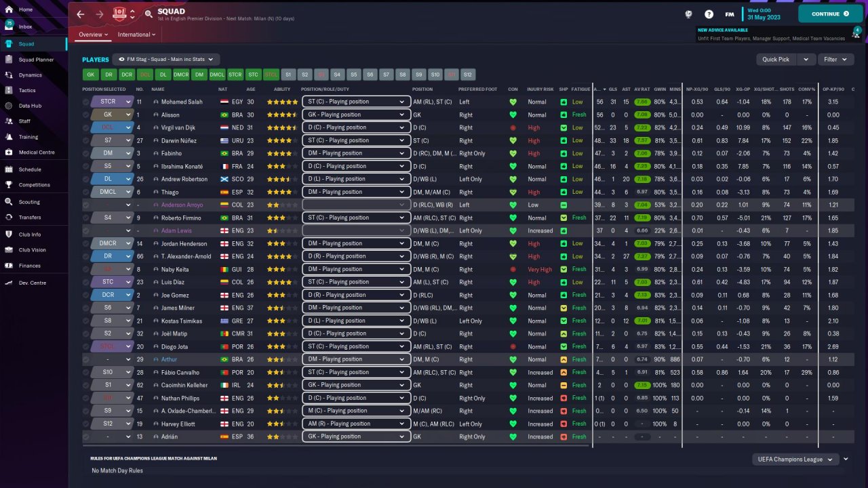
Task: Open Club Vision from the sidebar
Action: (x=33, y=250)
